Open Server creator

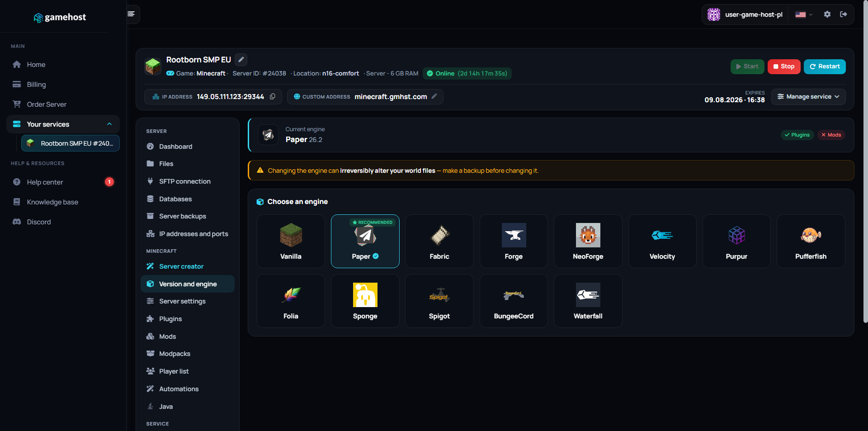point(188,266)
